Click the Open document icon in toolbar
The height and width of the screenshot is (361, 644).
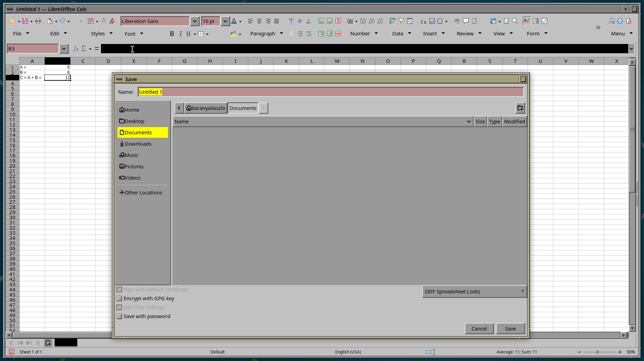pyautogui.click(x=12, y=21)
